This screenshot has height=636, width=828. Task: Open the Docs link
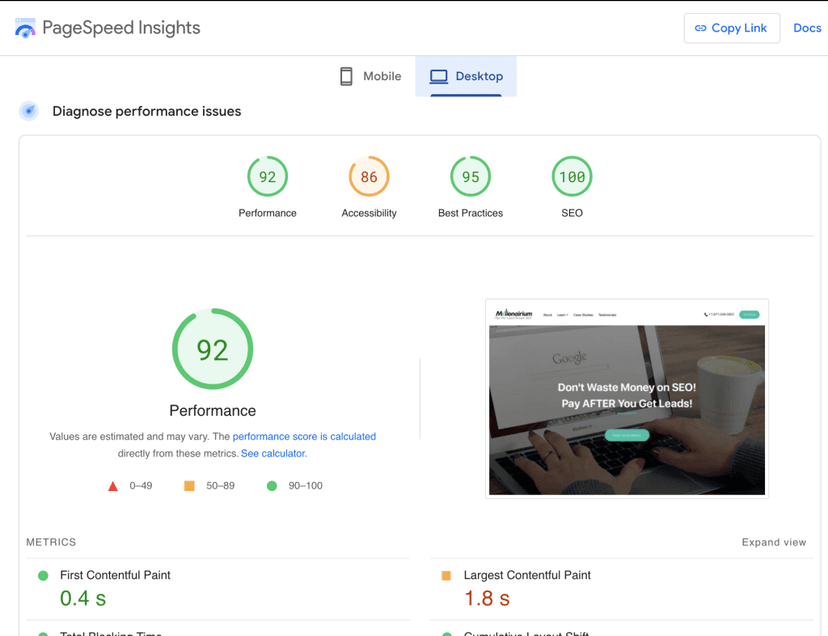coord(807,28)
